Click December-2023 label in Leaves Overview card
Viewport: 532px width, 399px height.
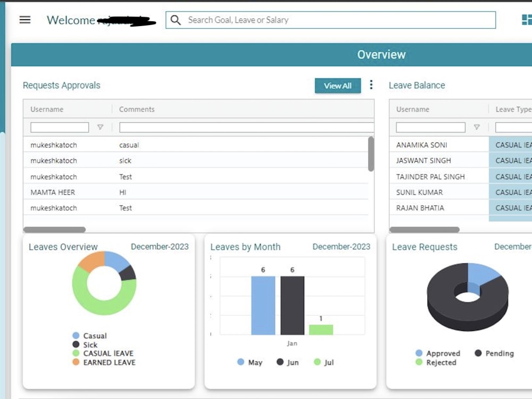tap(160, 247)
